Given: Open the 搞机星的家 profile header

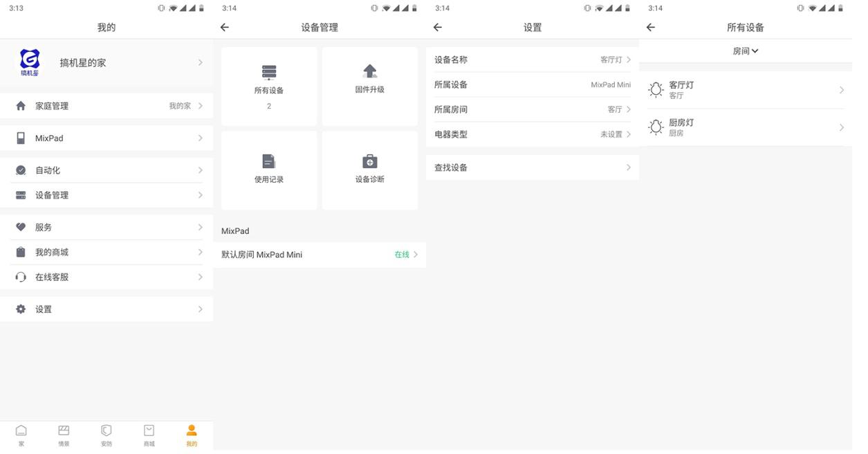Looking at the screenshot, I should tap(107, 62).
